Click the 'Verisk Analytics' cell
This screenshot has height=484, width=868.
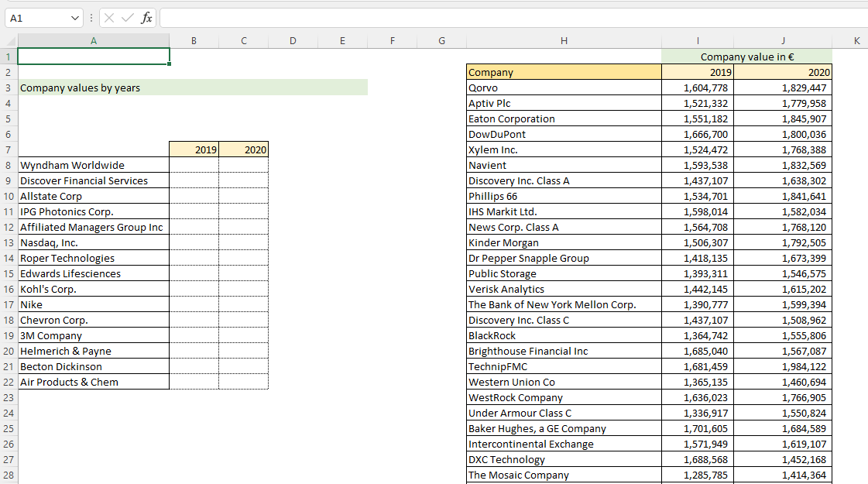[x=564, y=290]
